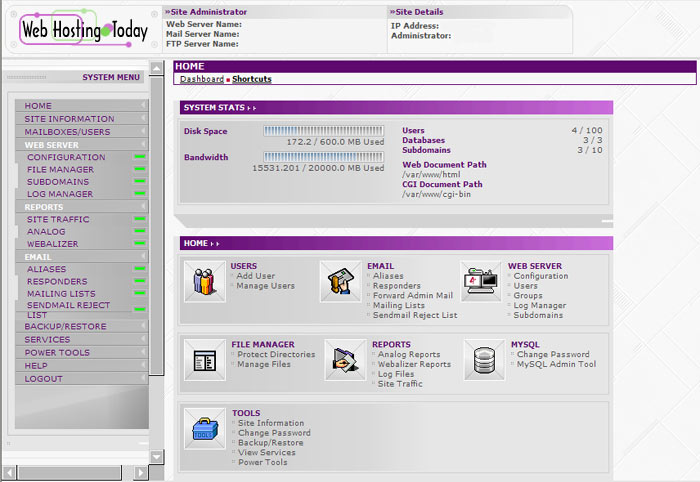Open the Add User link

[256, 276]
